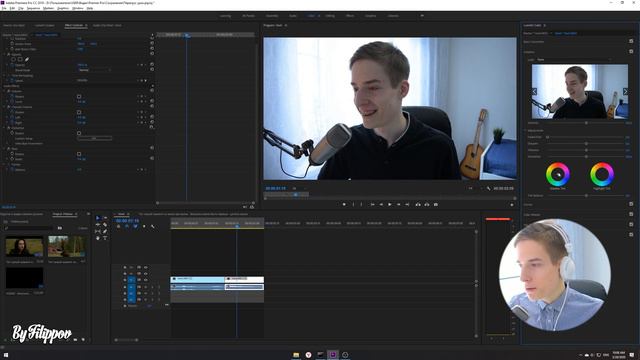
Task: Select the Type tool
Action: coord(105,238)
